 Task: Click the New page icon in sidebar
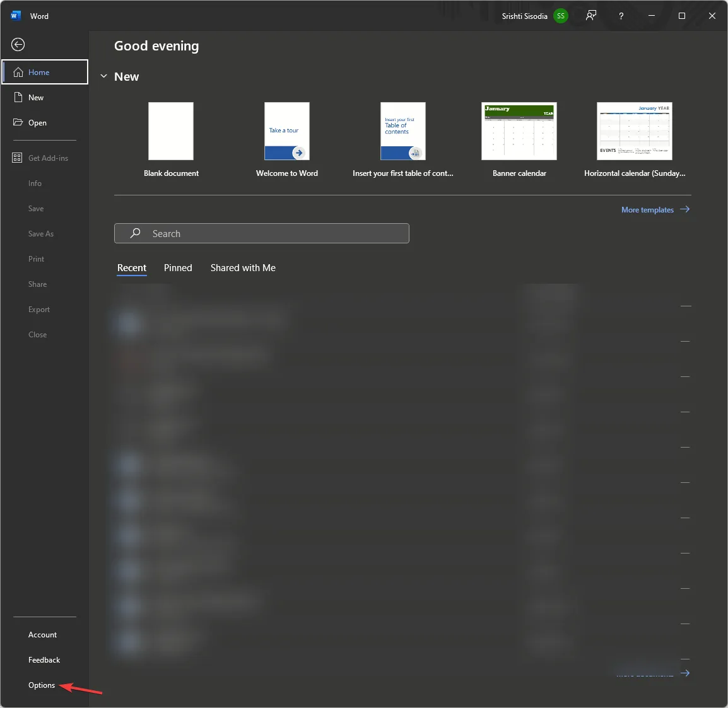coord(18,97)
